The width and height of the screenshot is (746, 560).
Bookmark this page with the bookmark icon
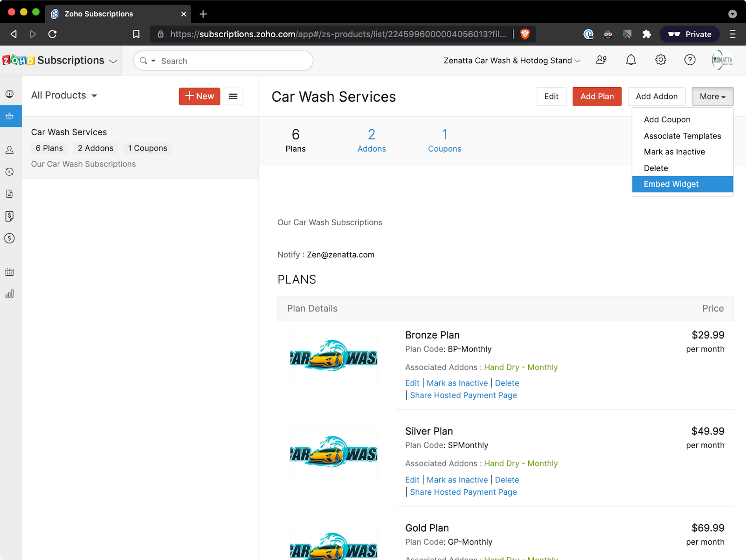click(x=136, y=34)
